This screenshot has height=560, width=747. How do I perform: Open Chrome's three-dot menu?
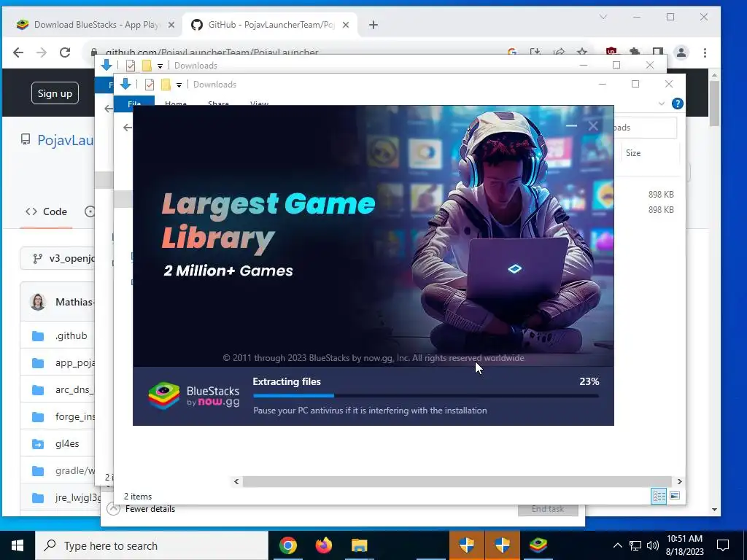[x=705, y=52]
